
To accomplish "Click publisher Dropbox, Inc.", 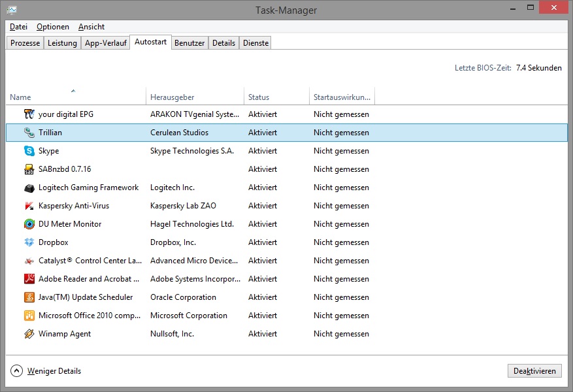I will click(173, 242).
